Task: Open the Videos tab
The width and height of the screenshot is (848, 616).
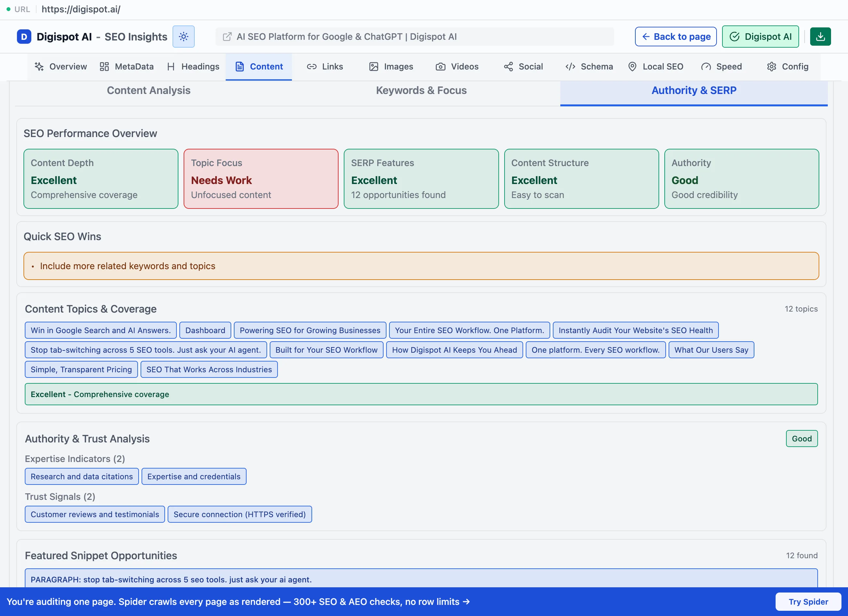Action: pyautogui.click(x=457, y=67)
